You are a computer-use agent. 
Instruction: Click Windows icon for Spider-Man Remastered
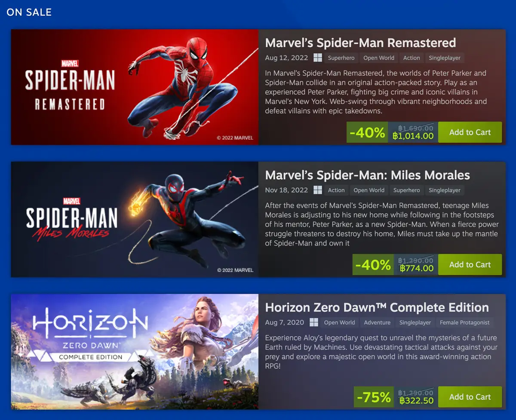click(x=318, y=58)
